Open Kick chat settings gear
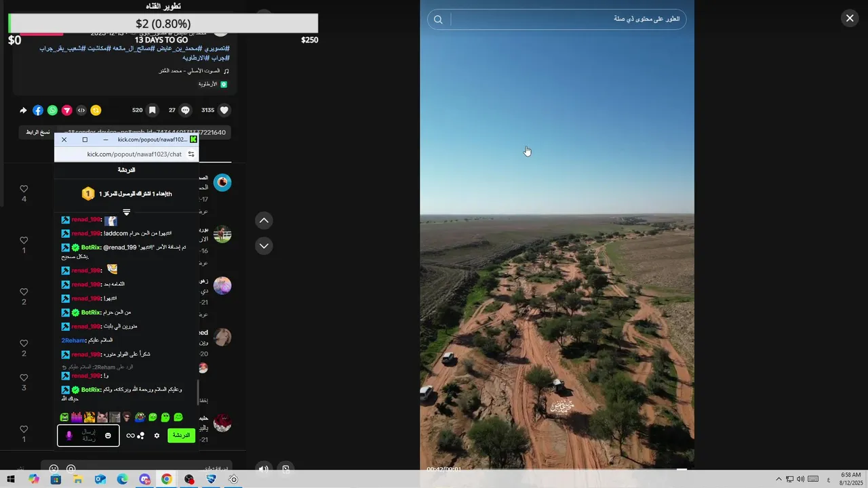 pyautogui.click(x=157, y=435)
